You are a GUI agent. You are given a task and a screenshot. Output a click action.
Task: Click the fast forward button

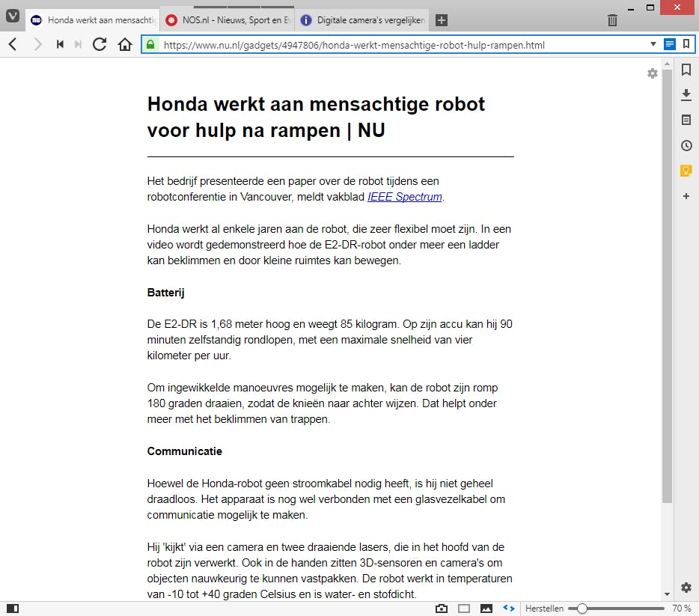pyautogui.click(x=78, y=44)
